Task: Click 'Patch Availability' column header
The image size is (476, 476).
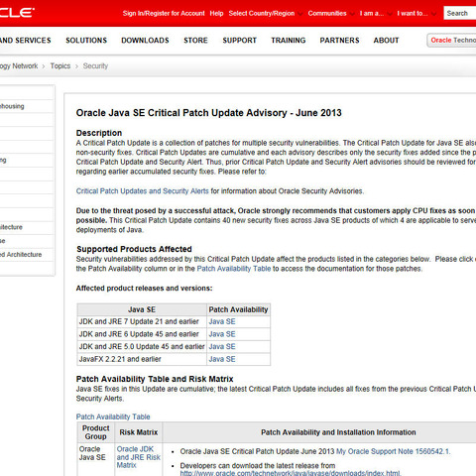Action: click(238, 309)
